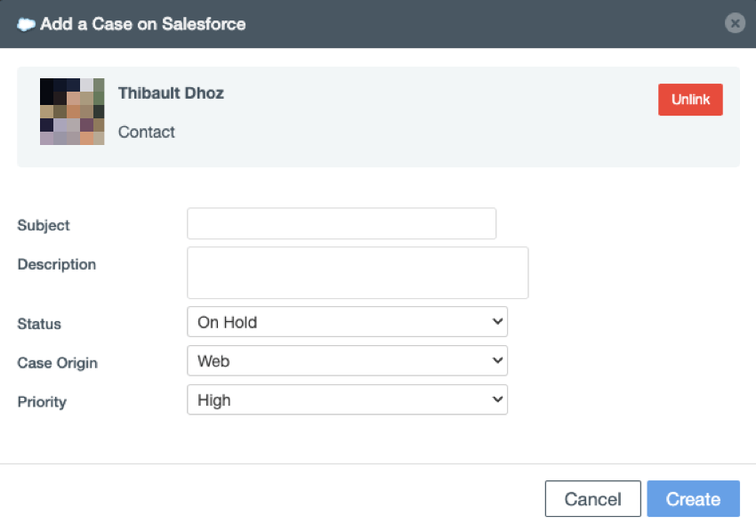
Task: Unlink the contact Thibault Dhoz
Action: point(690,100)
